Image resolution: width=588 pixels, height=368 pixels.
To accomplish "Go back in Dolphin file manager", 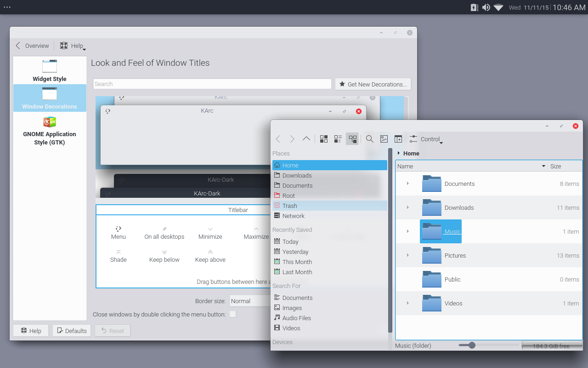I will pos(278,139).
